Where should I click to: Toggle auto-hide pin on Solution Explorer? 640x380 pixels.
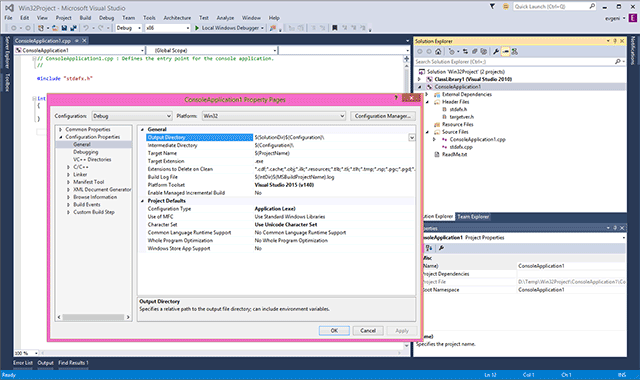tap(615, 41)
